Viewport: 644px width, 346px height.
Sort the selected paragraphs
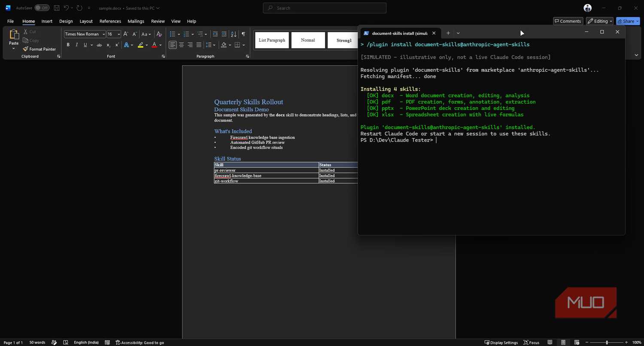[x=234, y=34]
